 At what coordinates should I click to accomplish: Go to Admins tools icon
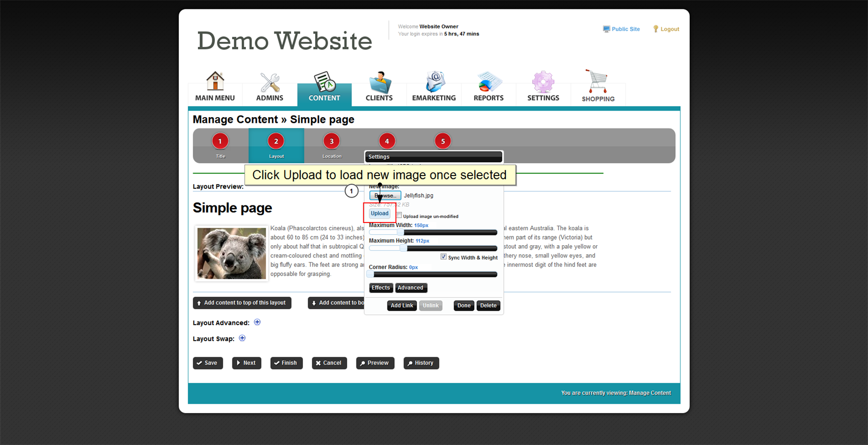[270, 83]
